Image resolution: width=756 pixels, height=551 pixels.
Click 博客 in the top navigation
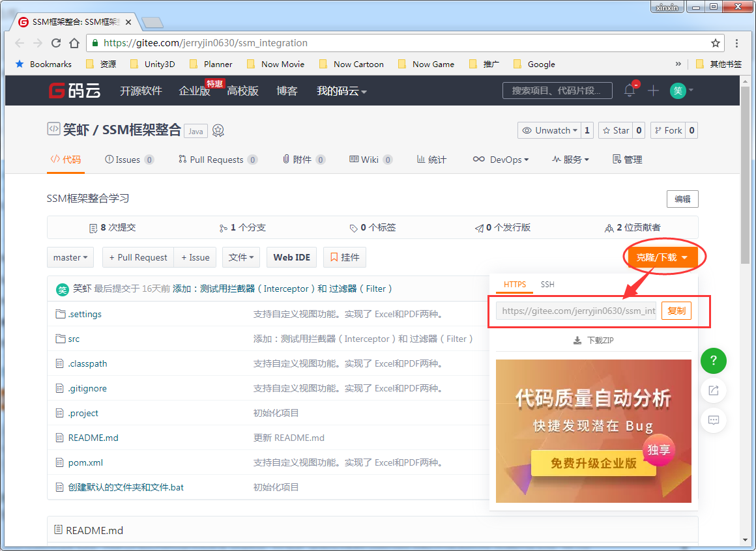pyautogui.click(x=287, y=91)
